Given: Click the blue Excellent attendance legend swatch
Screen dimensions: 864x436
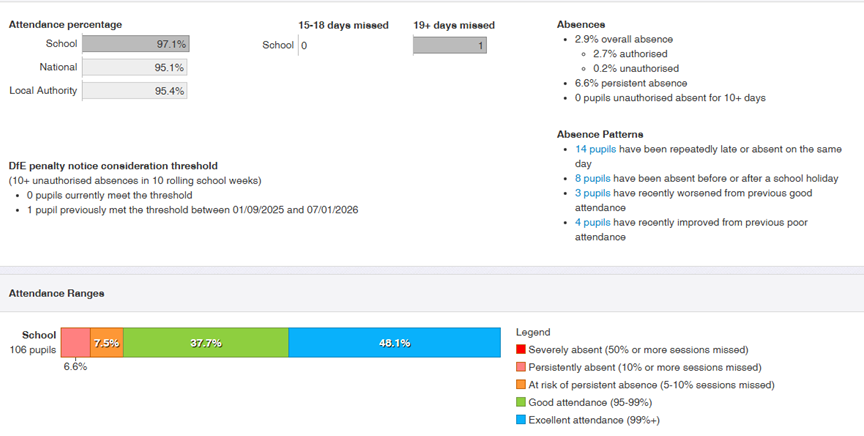Looking at the screenshot, I should pos(521,420).
